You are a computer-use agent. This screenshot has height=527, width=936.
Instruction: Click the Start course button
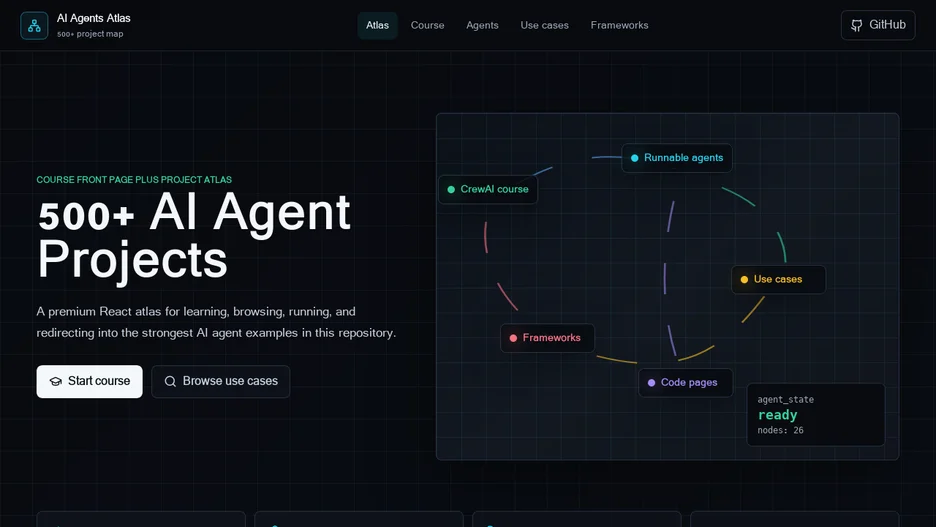(x=90, y=381)
